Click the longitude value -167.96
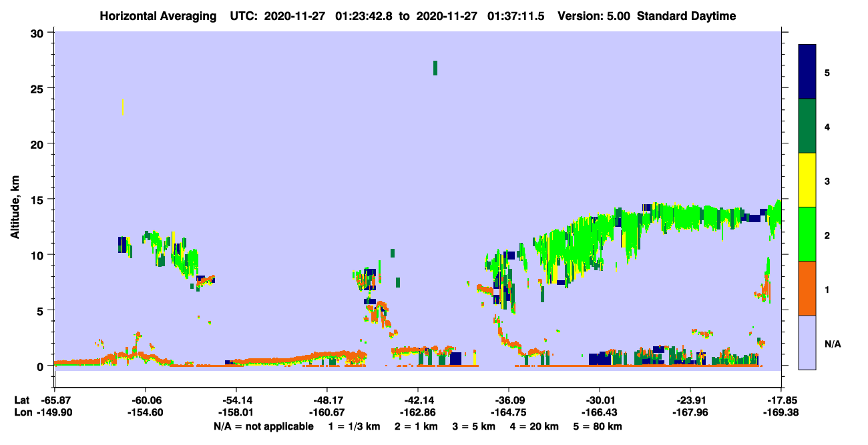 tap(690, 413)
